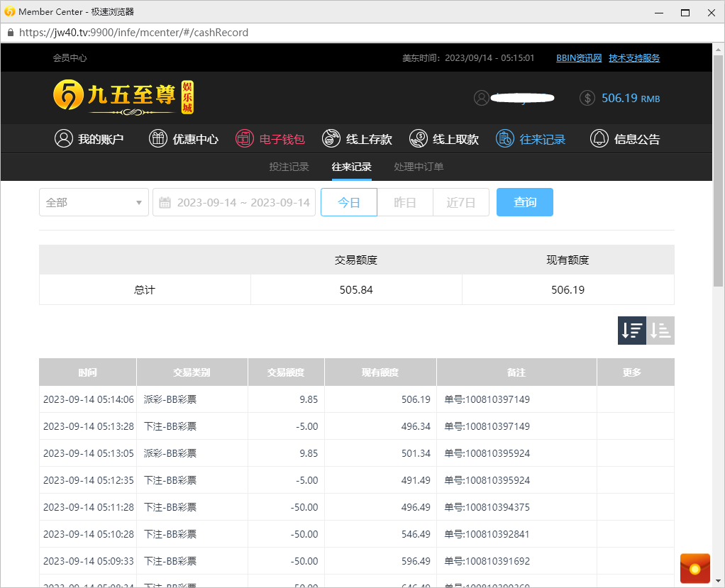Open 线上存款 deposit icon
Image resolution: width=725 pixels, height=588 pixels.
pyautogui.click(x=331, y=139)
